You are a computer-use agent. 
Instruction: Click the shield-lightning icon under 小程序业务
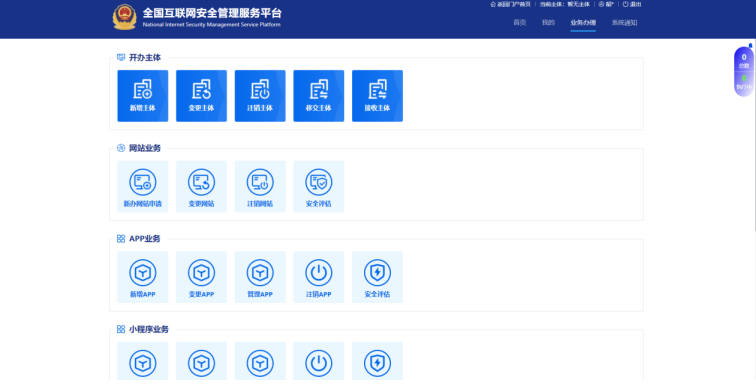tap(377, 363)
